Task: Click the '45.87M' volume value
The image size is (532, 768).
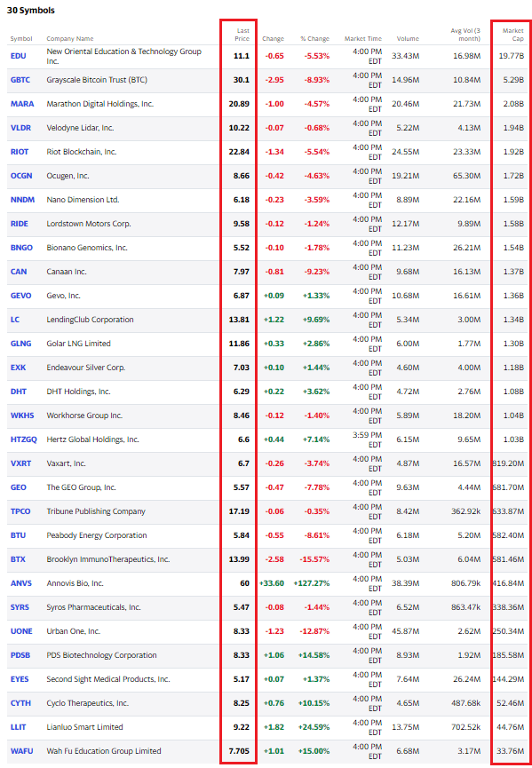Action: click(x=406, y=632)
